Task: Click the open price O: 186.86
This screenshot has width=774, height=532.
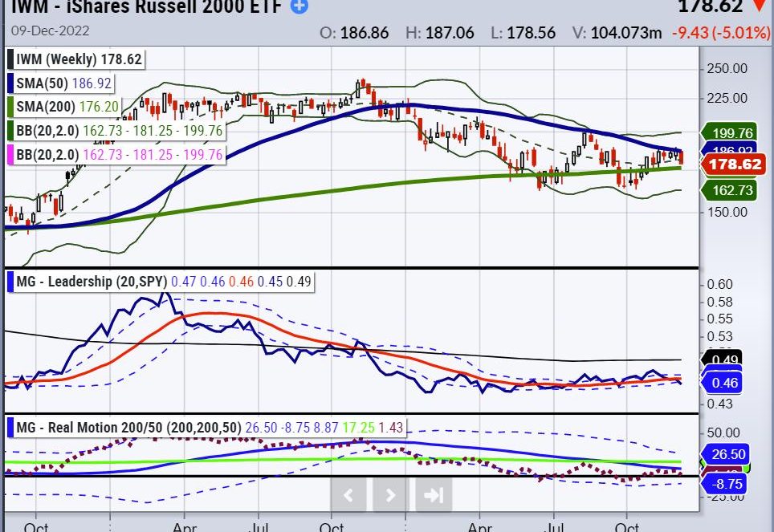Action: point(354,33)
